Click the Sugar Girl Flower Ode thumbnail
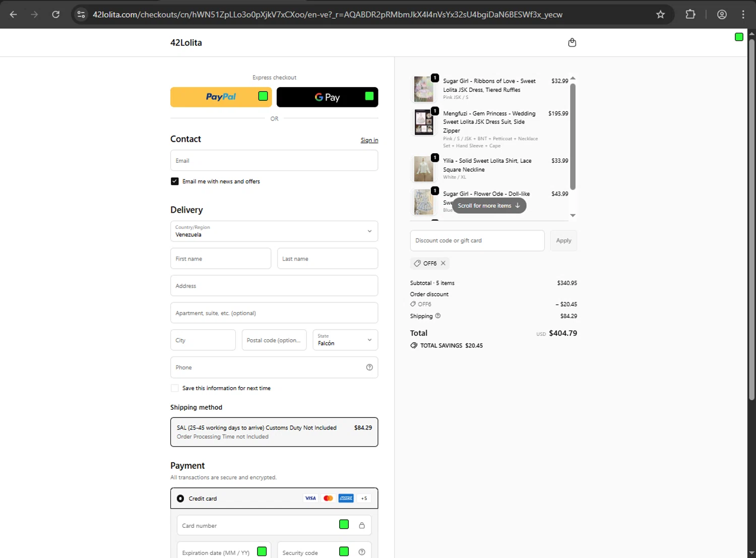The image size is (756, 558). coord(424,202)
